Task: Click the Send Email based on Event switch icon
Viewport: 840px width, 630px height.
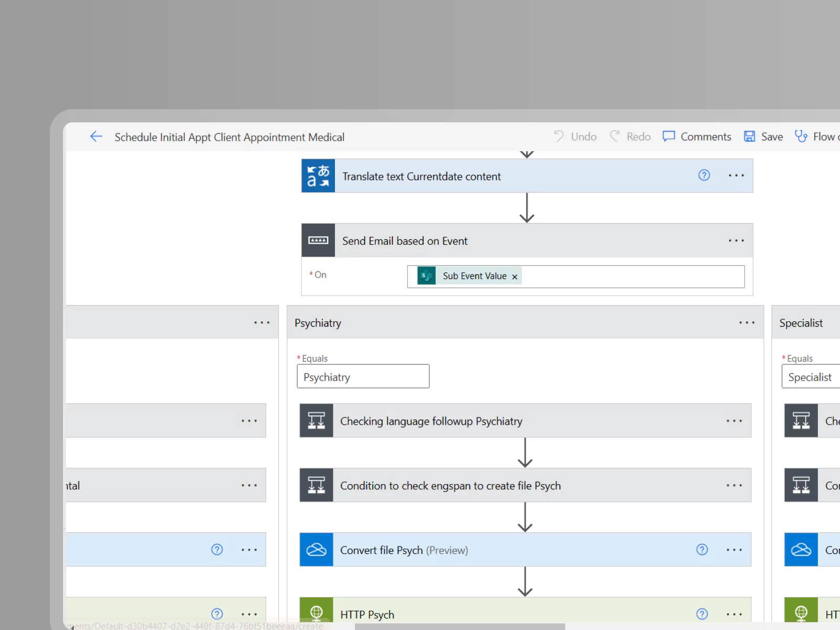Action: [318, 240]
